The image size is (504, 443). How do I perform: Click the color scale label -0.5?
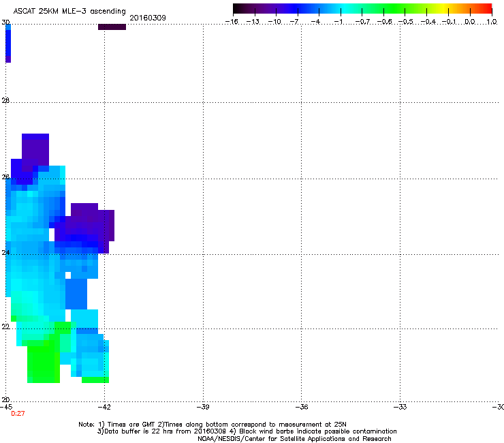coord(406,22)
